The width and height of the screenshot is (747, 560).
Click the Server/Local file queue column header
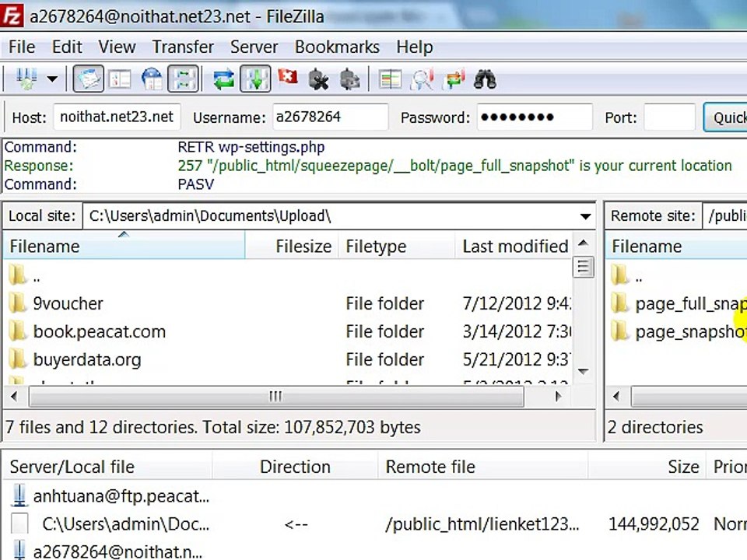[x=107, y=467]
